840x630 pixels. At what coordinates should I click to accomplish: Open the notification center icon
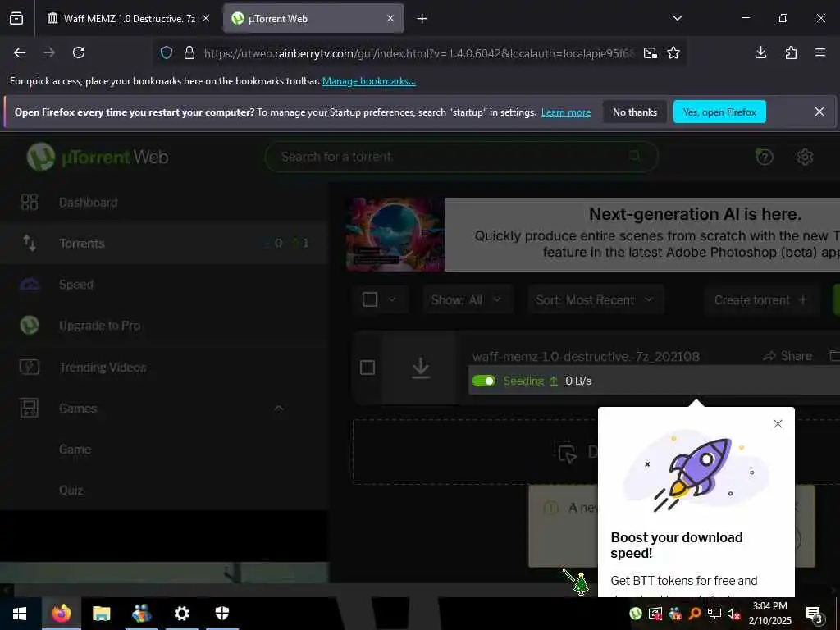pos(814,614)
